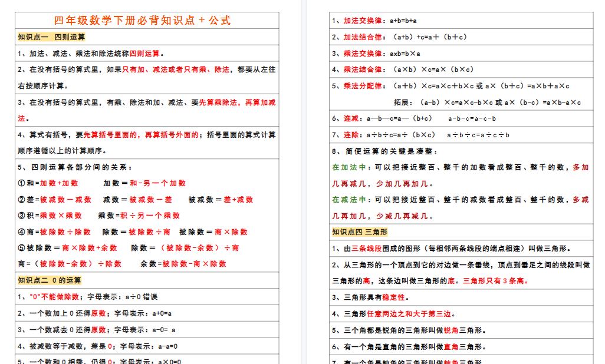
Task: Click the line '8、简便运算的关键是凑整：'
Action: coord(384,151)
